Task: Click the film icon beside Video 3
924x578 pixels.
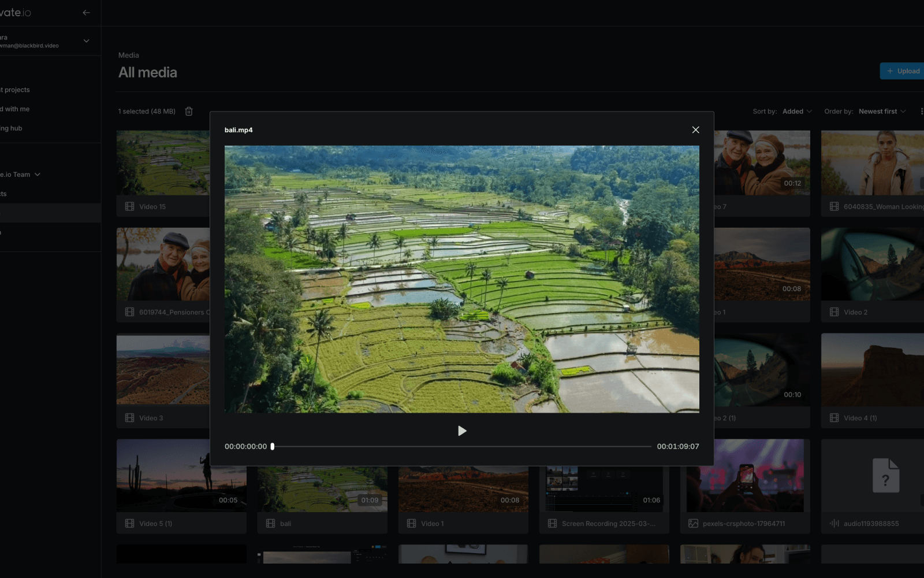Action: click(x=130, y=418)
